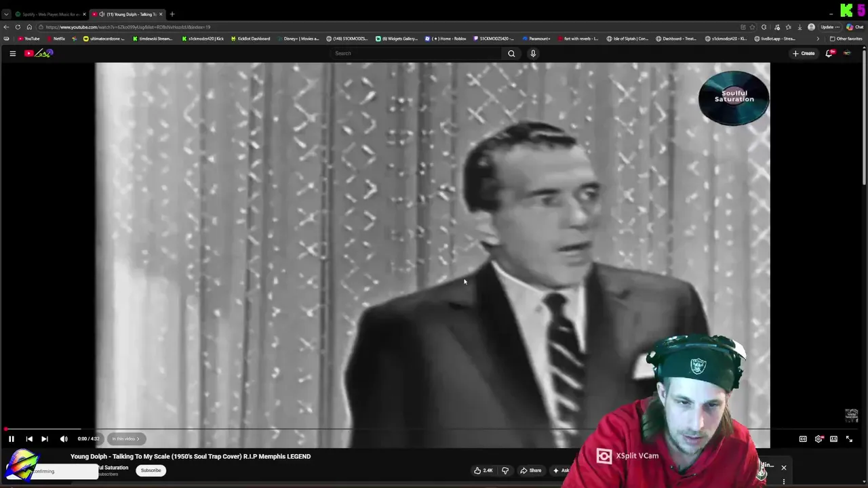The height and width of the screenshot is (488, 868).
Task: Open the YouTube hamburger guide menu
Action: tap(12, 54)
